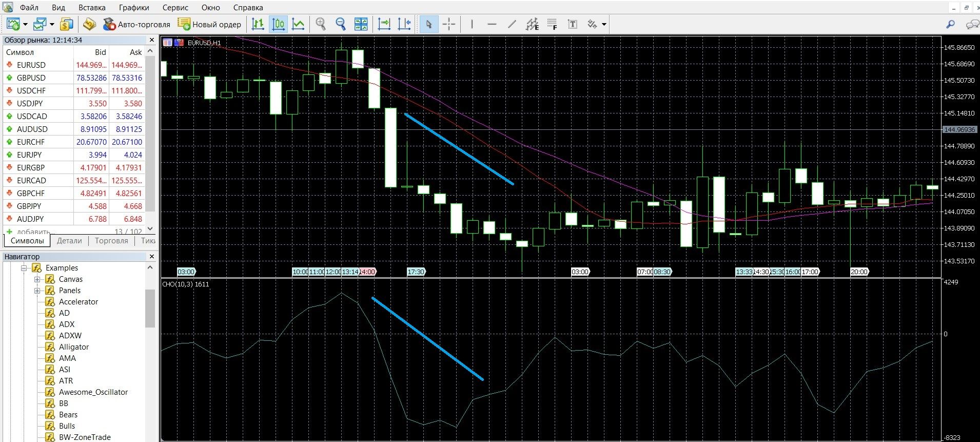Click the zoom in magnifier icon
The width and height of the screenshot is (980, 442).
(x=321, y=24)
